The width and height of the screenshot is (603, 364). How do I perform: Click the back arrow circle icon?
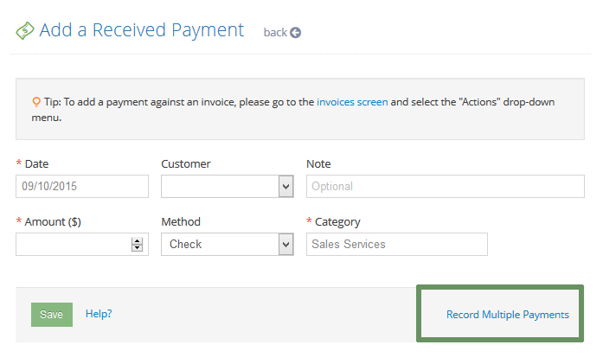pyautogui.click(x=295, y=33)
